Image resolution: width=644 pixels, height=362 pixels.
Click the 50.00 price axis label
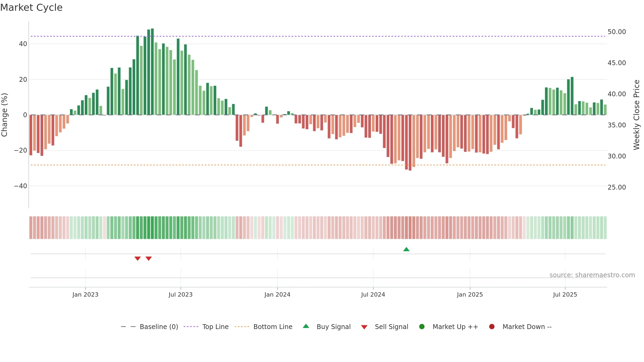pos(617,32)
